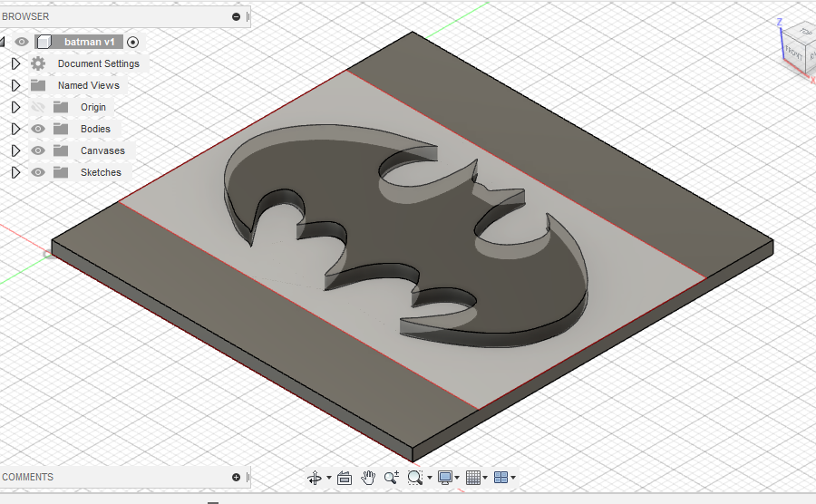Select the Orbit tool
Screen dimensions: 816x504
[315, 478]
